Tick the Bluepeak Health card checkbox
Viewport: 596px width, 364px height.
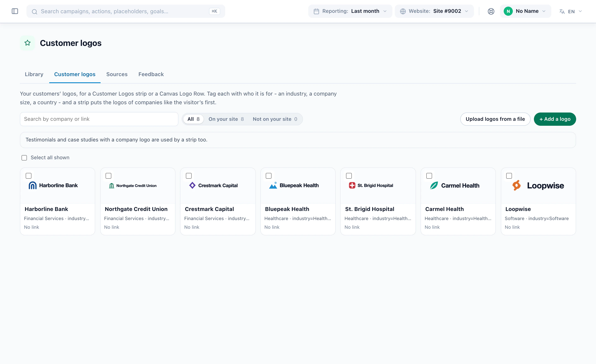pos(268,176)
